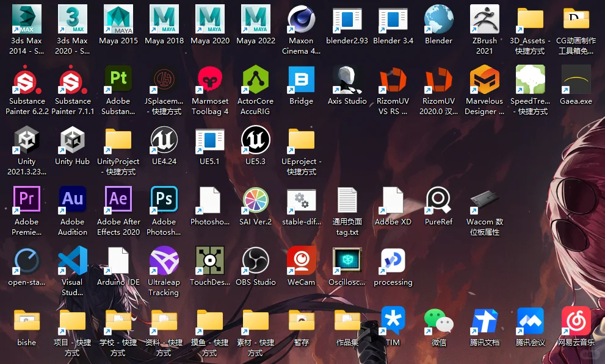Launch Marvelous Designer icon
Image resolution: width=605 pixels, height=364 pixels.
coord(485,79)
